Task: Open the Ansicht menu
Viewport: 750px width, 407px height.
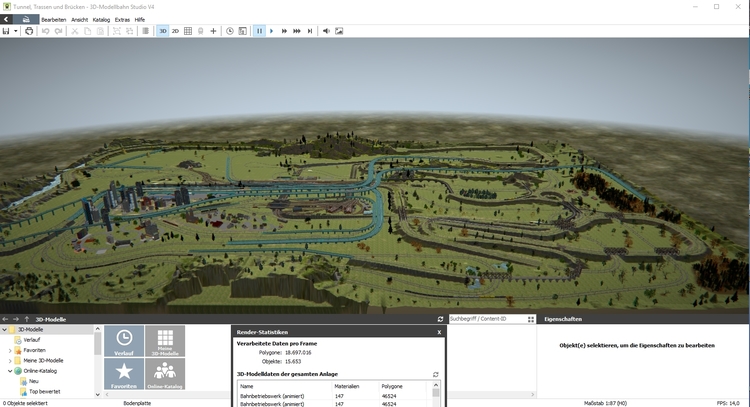Action: pos(79,20)
